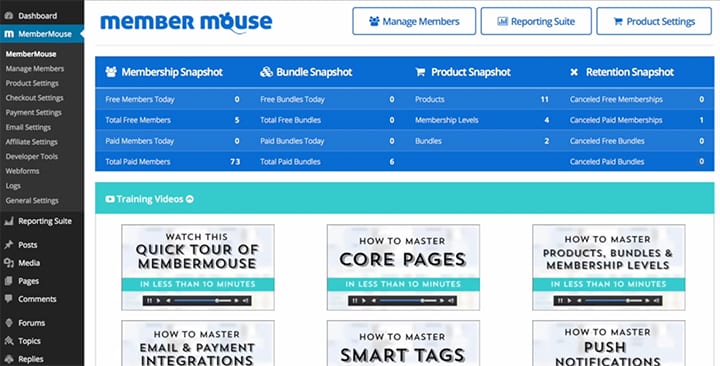Click the Training Videos YouTube icon
Image resolution: width=720 pixels, height=366 pixels.
point(110,199)
